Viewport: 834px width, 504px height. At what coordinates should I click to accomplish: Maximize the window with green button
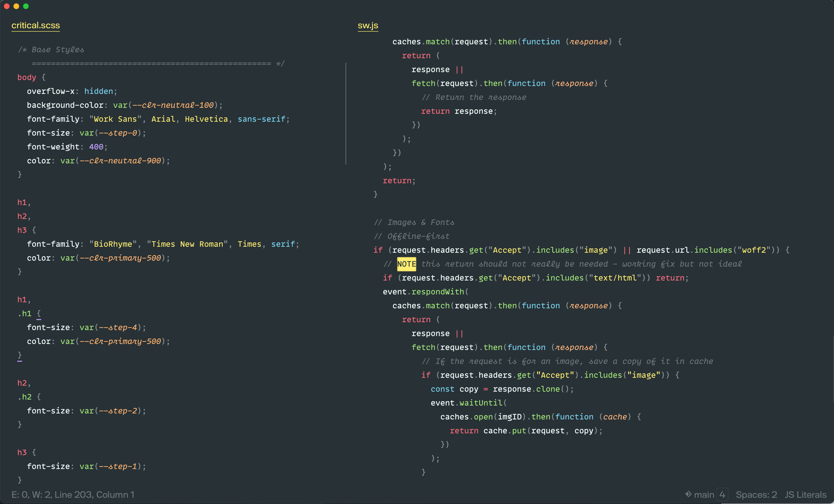pyautogui.click(x=26, y=6)
